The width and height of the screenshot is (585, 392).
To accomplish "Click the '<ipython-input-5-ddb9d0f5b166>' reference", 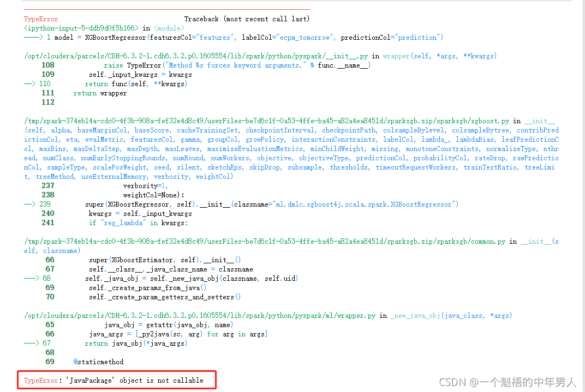I will [81, 28].
